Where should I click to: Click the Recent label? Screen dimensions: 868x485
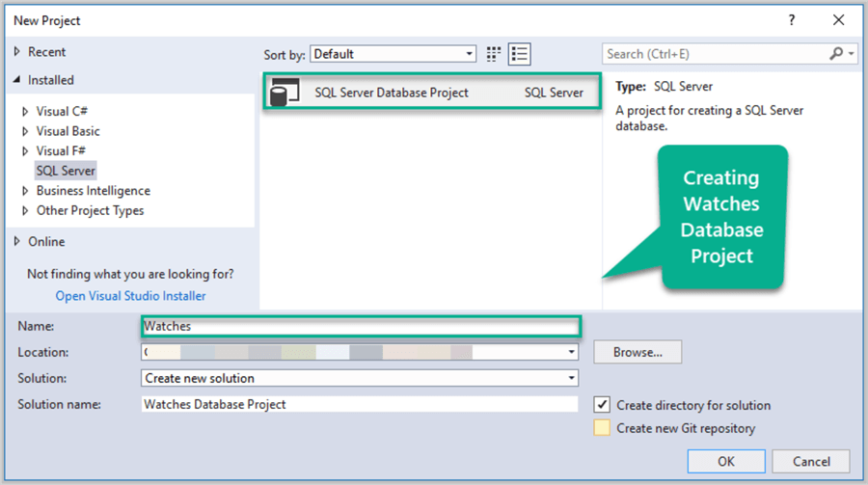[x=47, y=51]
